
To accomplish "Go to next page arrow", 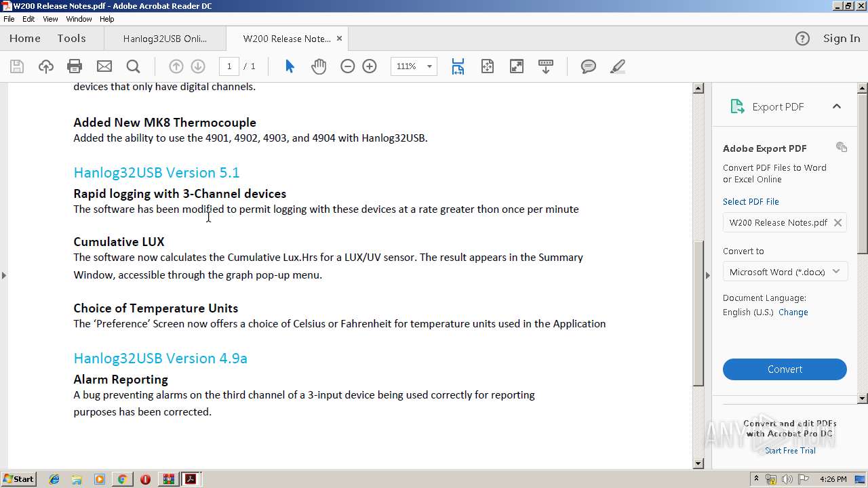I will pos(198,66).
